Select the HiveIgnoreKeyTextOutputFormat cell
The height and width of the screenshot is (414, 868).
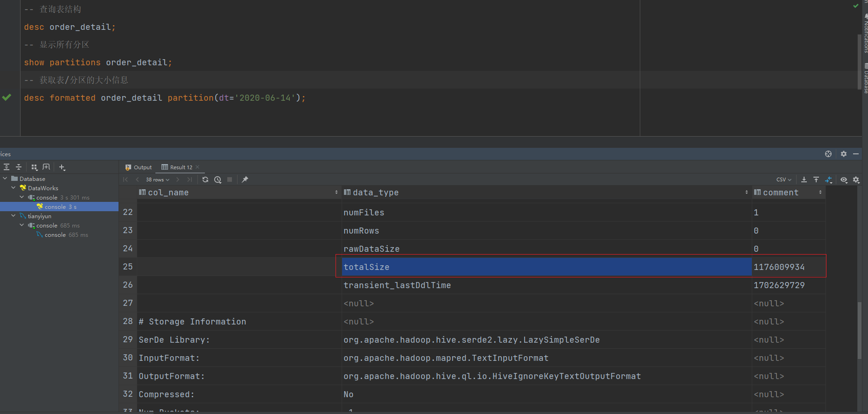[x=546, y=376]
